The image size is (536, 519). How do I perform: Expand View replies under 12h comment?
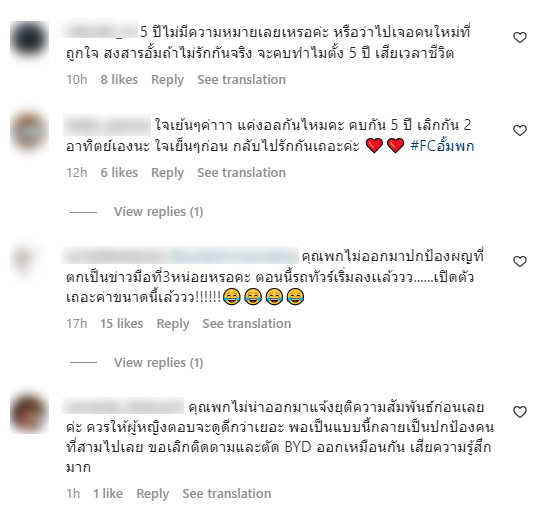[x=158, y=212]
